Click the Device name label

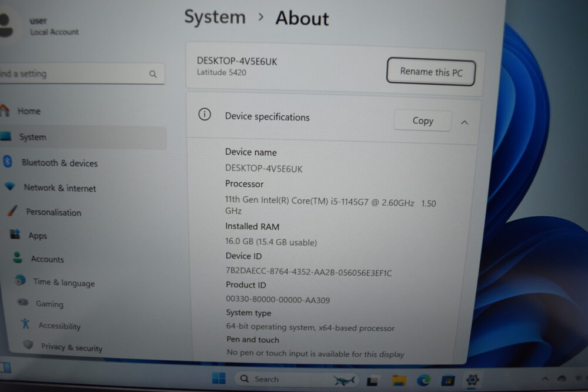pyautogui.click(x=250, y=152)
